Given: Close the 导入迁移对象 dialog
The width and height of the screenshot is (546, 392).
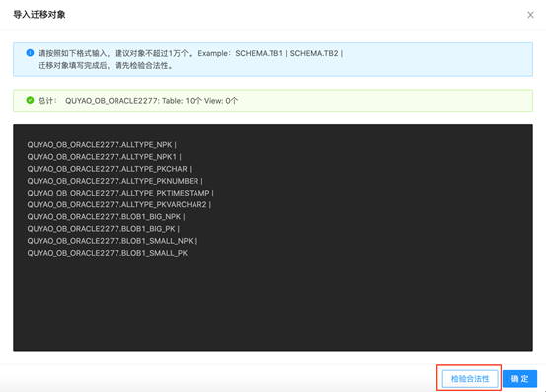Looking at the screenshot, I should 530,15.
